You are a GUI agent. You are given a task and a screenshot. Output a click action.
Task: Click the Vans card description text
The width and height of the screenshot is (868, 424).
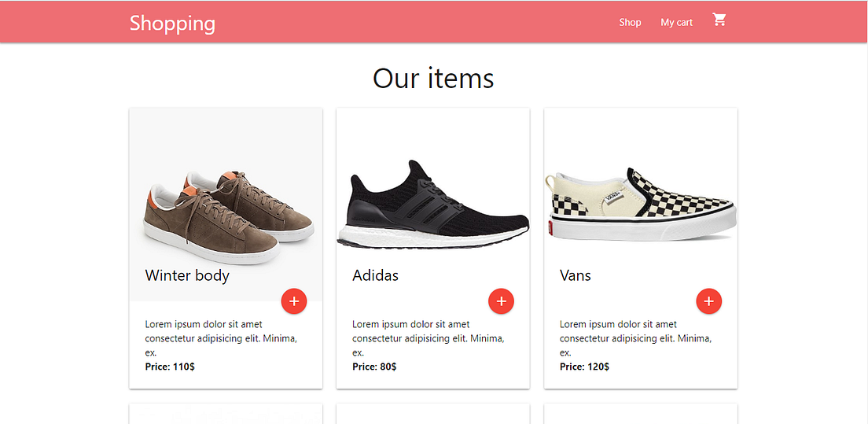point(635,338)
